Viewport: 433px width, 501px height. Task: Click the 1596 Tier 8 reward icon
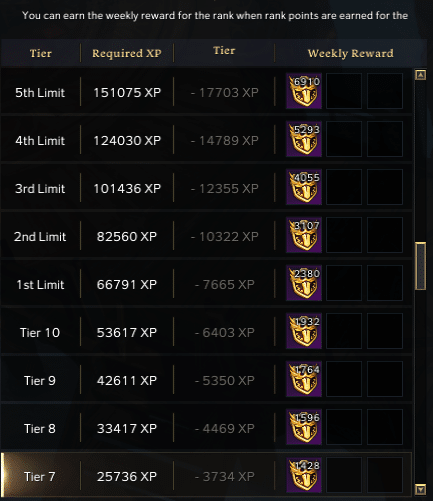point(304,427)
